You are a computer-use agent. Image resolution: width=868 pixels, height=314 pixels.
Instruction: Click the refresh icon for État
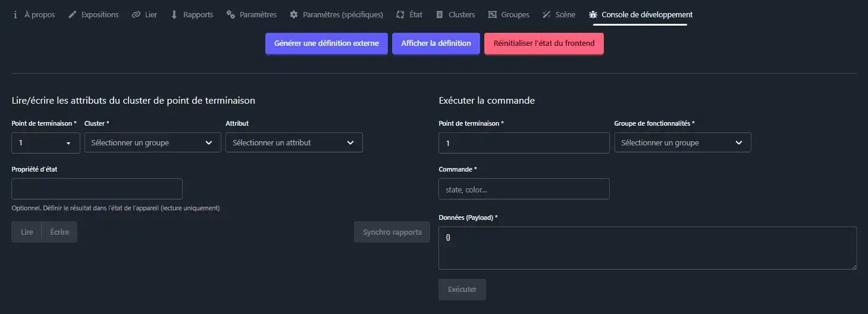pyautogui.click(x=400, y=15)
